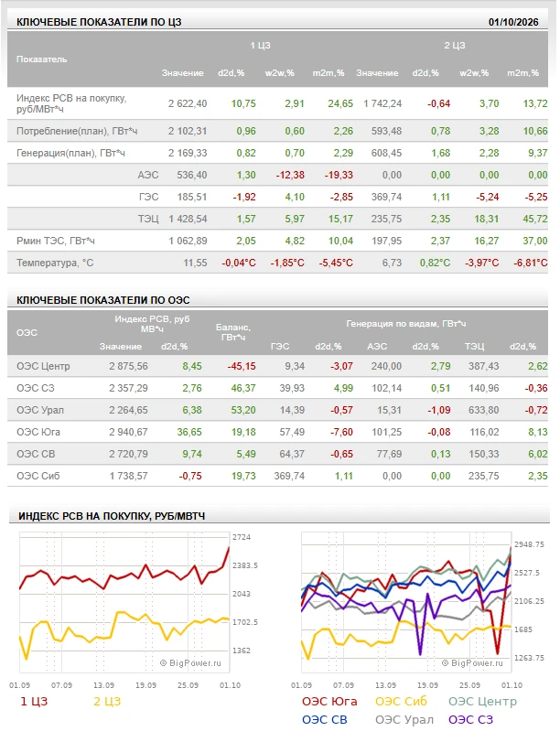Click 'Генерация по видам, ГВт*ч' header
Viewport: 560px width, 742px height.
(405, 324)
